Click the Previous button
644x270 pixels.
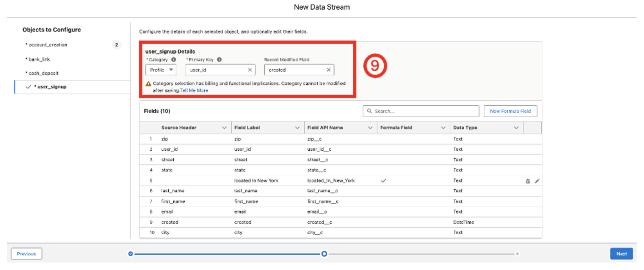click(x=26, y=254)
